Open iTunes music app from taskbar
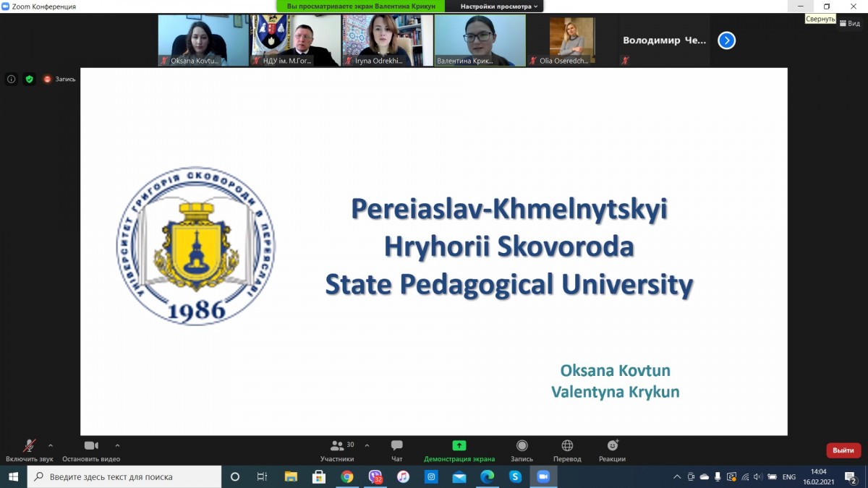The image size is (868, 488). [x=403, y=476]
